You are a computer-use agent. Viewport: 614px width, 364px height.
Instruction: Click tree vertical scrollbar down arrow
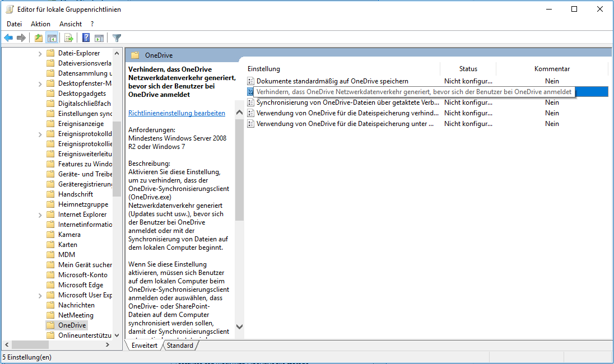pyautogui.click(x=117, y=335)
